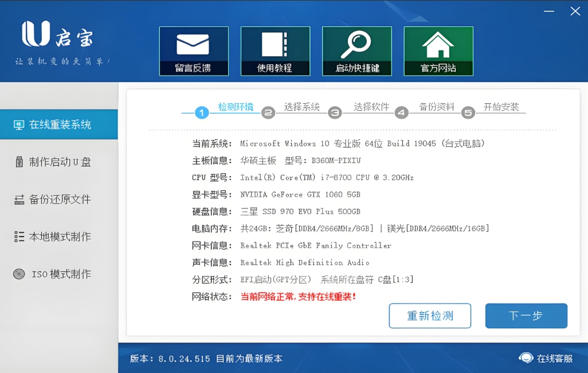Click the Intel Core i7-8700 CPU text
This screenshot has width=588, height=373.
click(x=327, y=178)
